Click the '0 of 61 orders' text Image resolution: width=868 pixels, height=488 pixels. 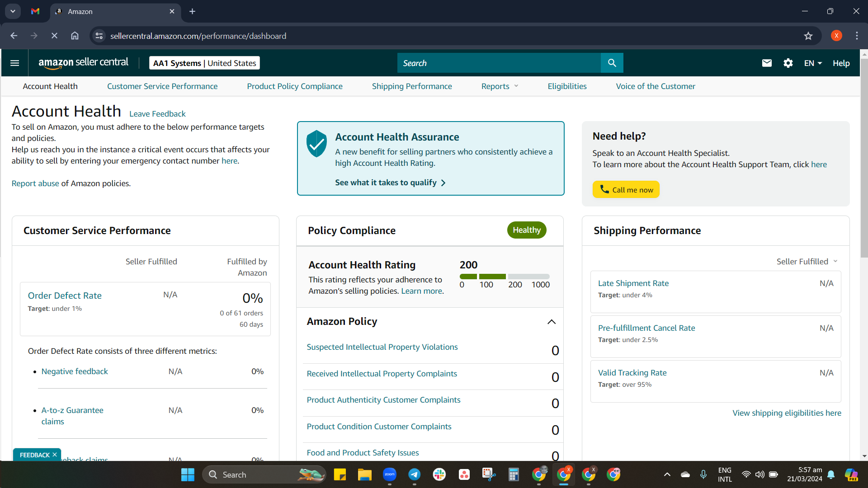click(241, 313)
